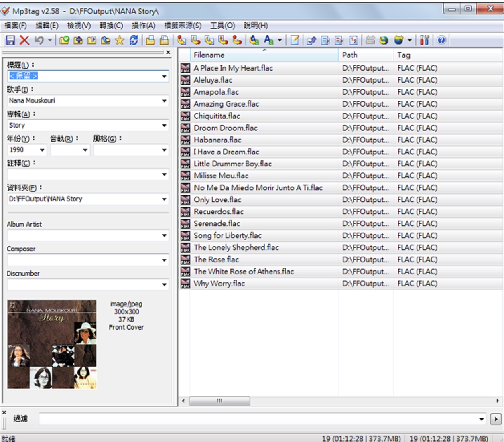
Task: Run the Tag - Filename converter icon
Action: point(182,40)
